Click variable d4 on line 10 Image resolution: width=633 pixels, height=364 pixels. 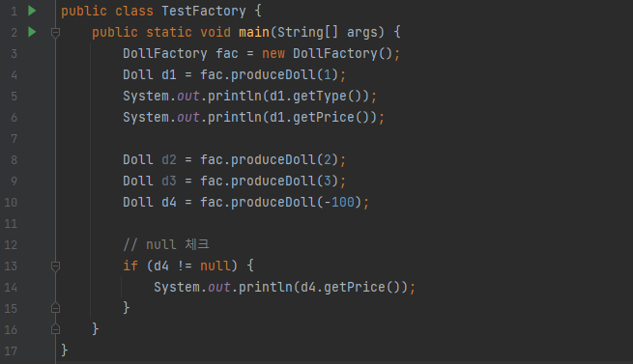(169, 202)
